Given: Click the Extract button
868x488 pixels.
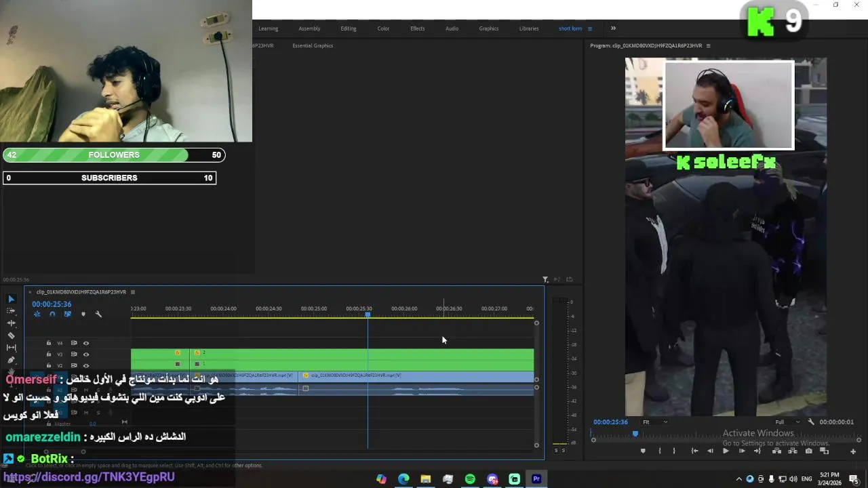Looking at the screenshot, I should (792, 451).
